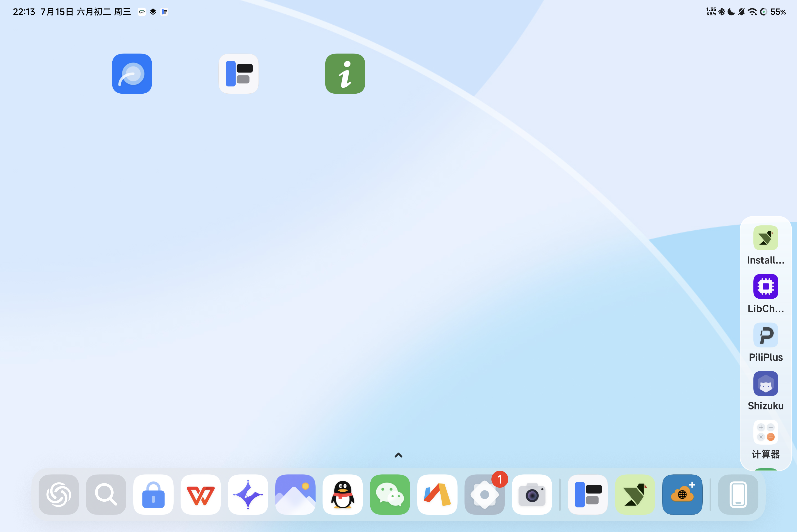This screenshot has height=532, width=797.
Task: Tap the Bluetooth status icon
Action: pyautogui.click(x=721, y=12)
